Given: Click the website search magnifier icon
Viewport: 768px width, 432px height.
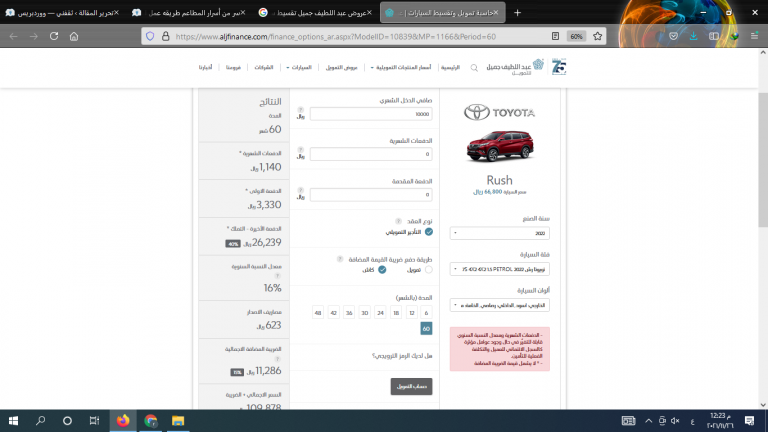Looking at the screenshot, I should pyautogui.click(x=474, y=68).
